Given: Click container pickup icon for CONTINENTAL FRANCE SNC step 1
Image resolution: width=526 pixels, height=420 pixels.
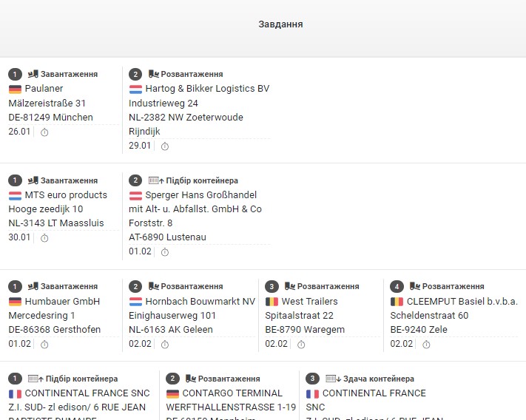Looking at the screenshot, I should (36, 379).
